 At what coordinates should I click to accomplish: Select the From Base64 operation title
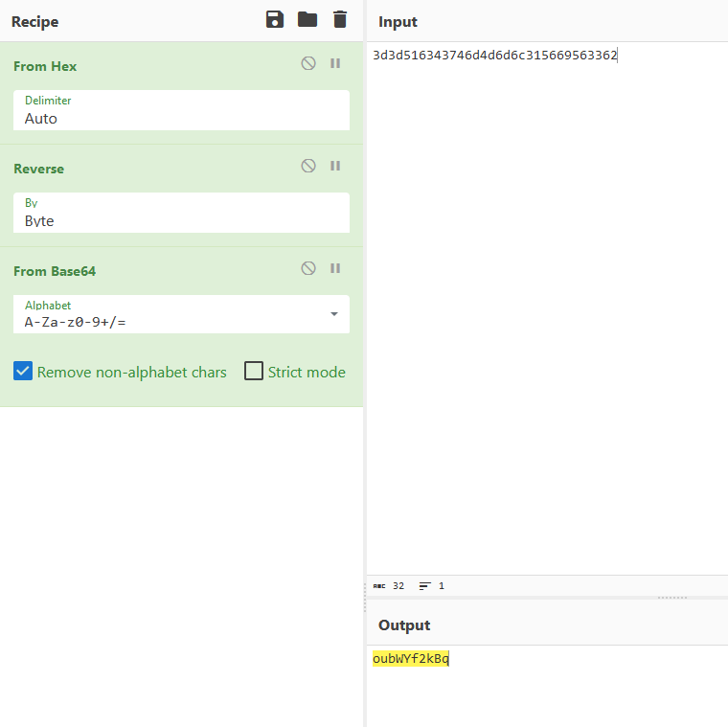55,271
